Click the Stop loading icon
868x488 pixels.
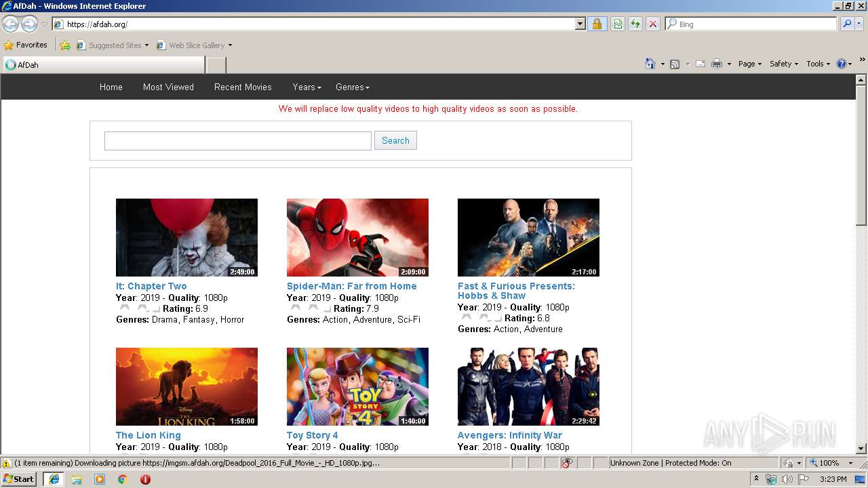click(653, 24)
